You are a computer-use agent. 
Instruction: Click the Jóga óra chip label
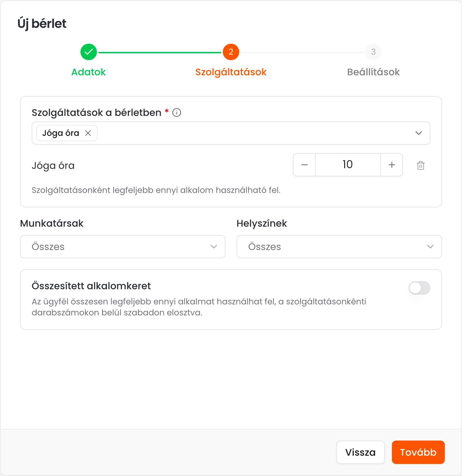click(61, 133)
